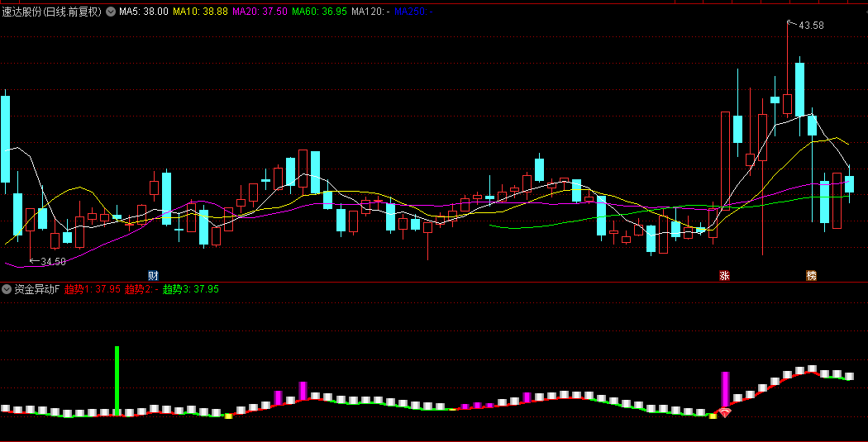The height and width of the screenshot is (442, 868).
Task: Expand the dropdown next to 速达股份 title
Action: (x=110, y=11)
